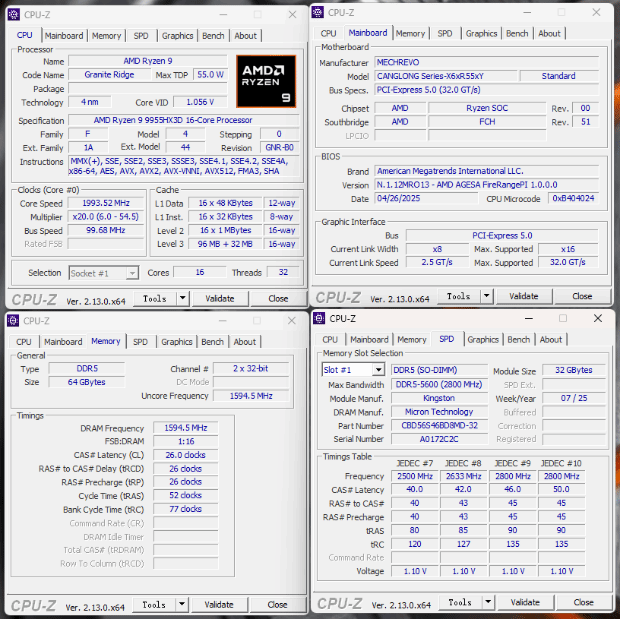Click Tools button in the Memory window
The image size is (620, 619).
point(154,604)
